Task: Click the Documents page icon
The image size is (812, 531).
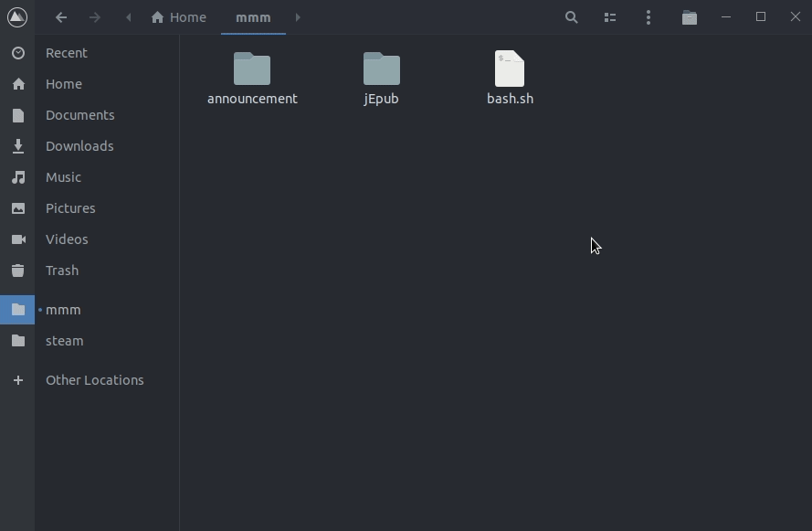Action: pos(18,115)
